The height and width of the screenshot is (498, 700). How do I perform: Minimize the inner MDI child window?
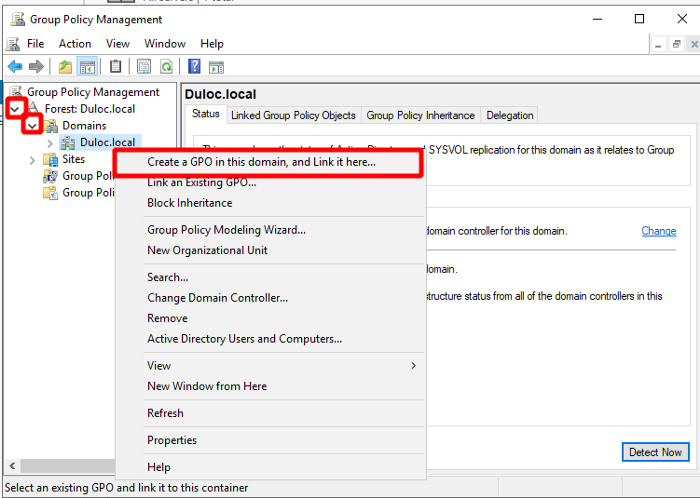658,44
